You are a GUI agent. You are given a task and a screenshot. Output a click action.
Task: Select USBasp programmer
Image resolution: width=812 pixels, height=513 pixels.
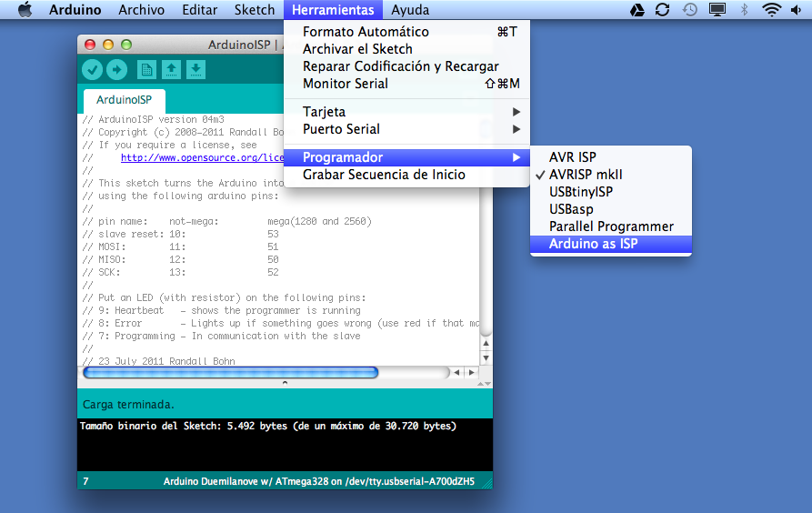(x=611, y=209)
